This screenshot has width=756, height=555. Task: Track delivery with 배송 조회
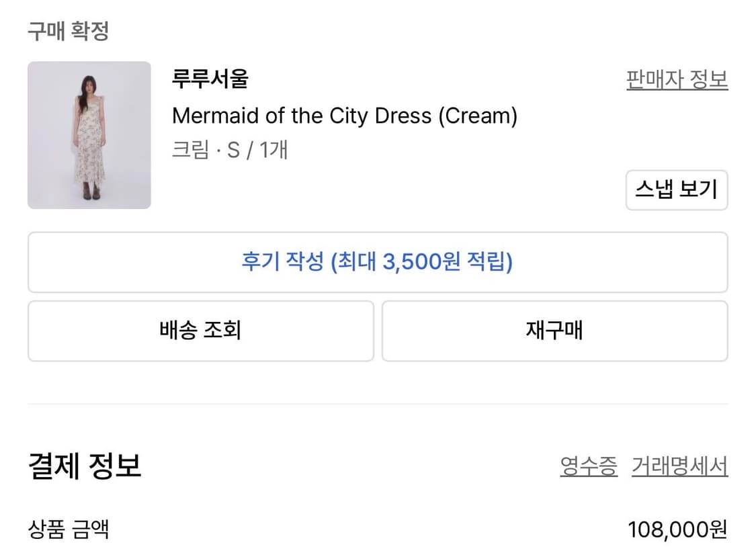(x=200, y=331)
